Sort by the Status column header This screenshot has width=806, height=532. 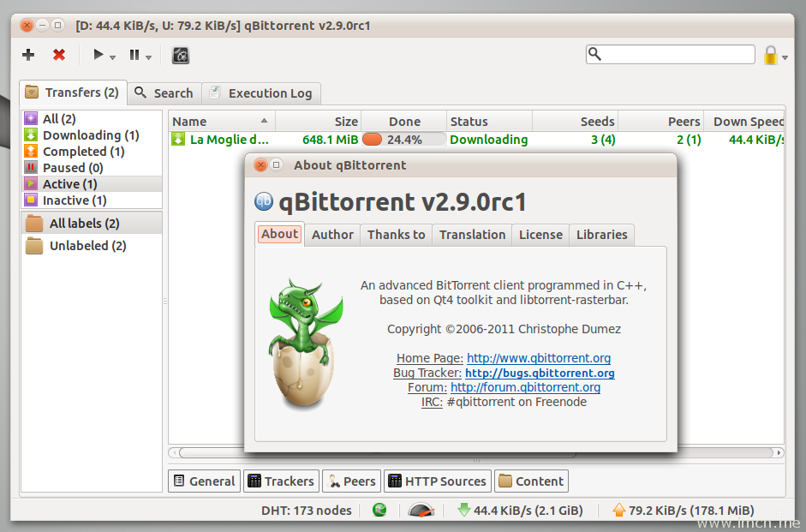point(489,122)
